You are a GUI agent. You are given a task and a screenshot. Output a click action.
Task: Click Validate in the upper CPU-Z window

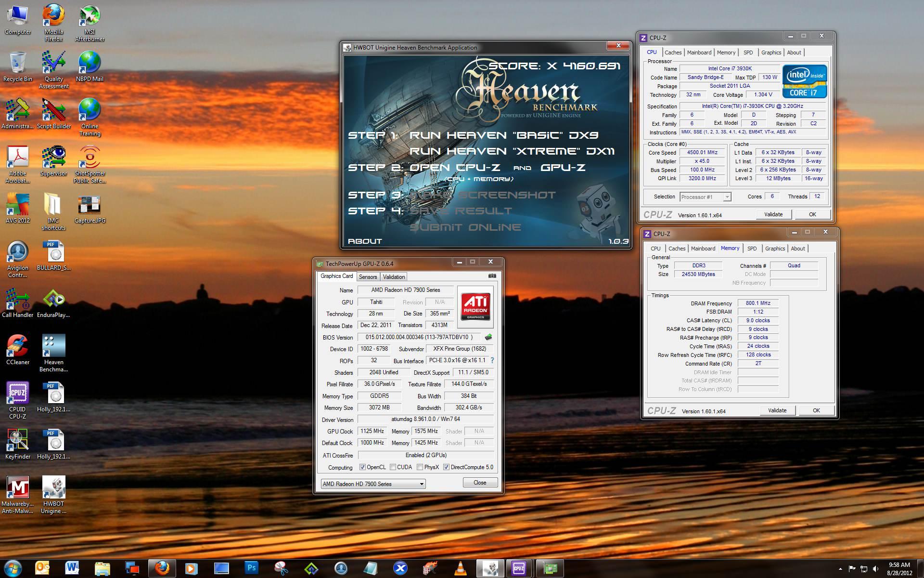pyautogui.click(x=773, y=214)
